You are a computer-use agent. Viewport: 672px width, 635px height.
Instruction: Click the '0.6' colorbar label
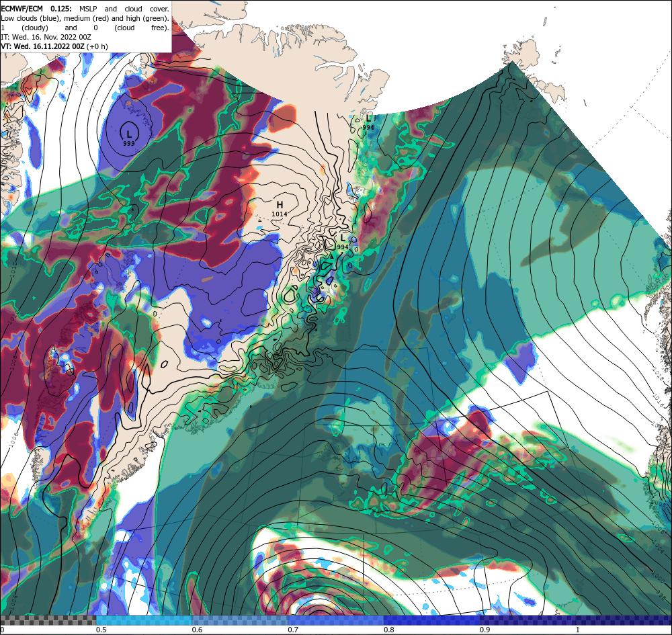click(x=197, y=630)
